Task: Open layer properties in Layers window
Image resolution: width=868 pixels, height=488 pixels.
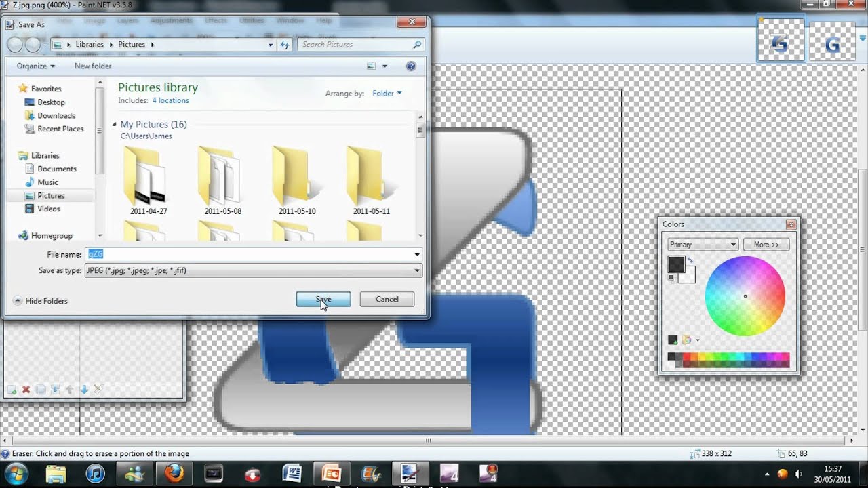Action: [98, 390]
